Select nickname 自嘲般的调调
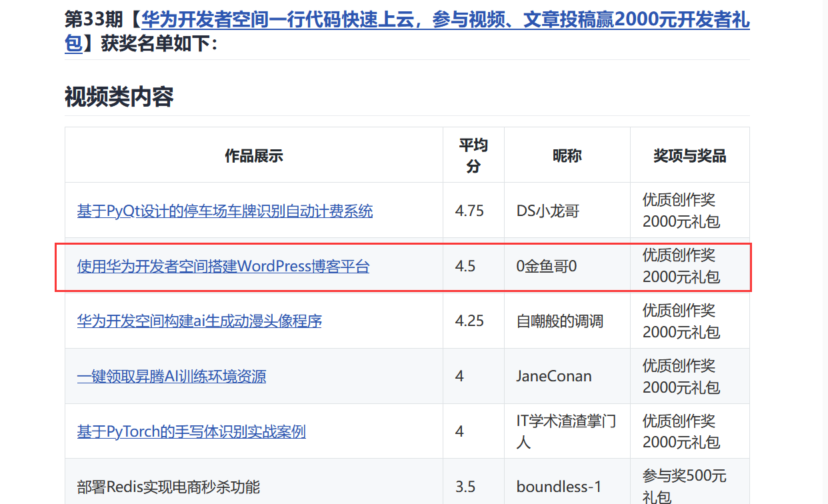This screenshot has width=828, height=504. pos(560,321)
